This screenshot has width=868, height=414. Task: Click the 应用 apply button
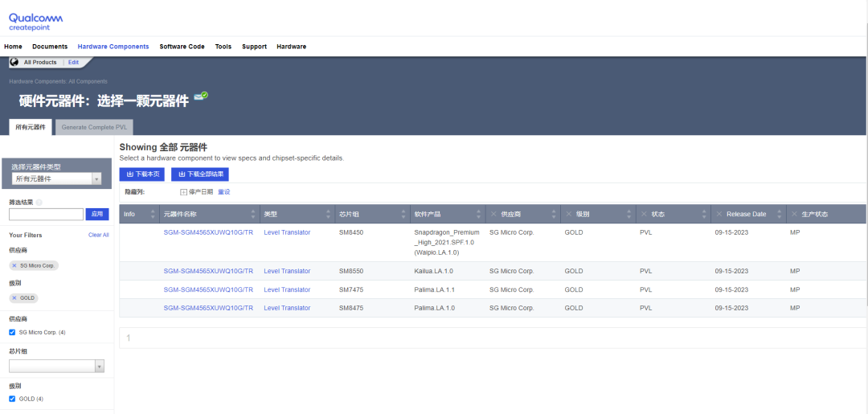[x=97, y=214]
